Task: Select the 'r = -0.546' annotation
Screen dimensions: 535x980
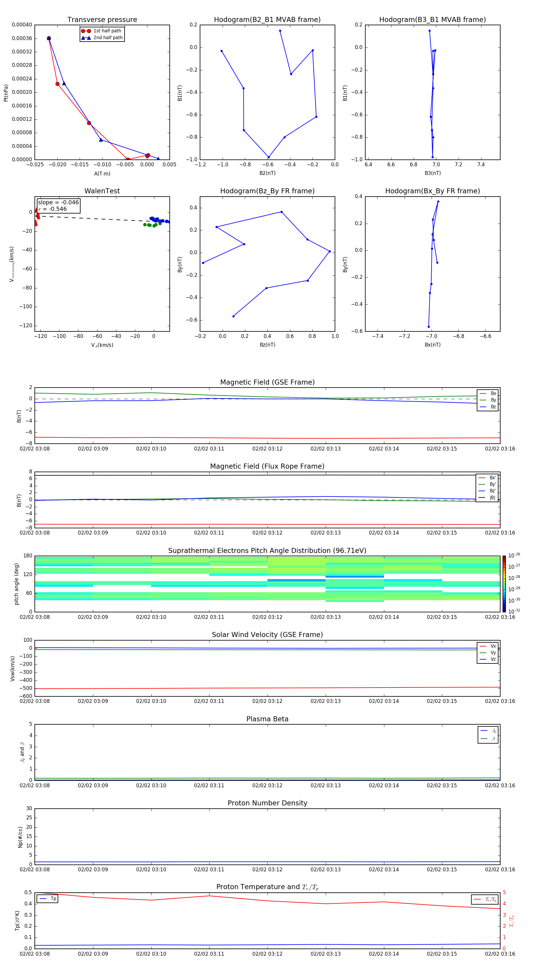Action: [x=53, y=209]
